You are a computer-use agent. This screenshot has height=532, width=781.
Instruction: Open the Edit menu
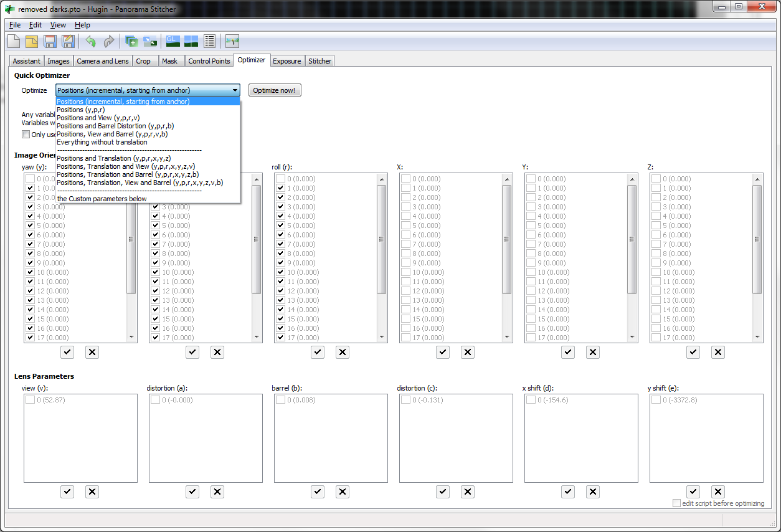35,25
